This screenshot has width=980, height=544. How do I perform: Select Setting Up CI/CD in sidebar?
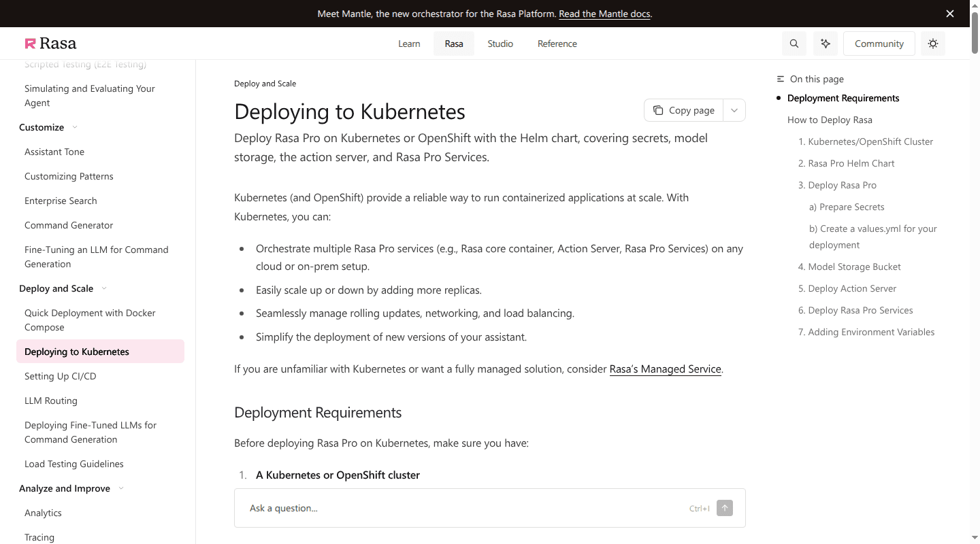click(100, 376)
